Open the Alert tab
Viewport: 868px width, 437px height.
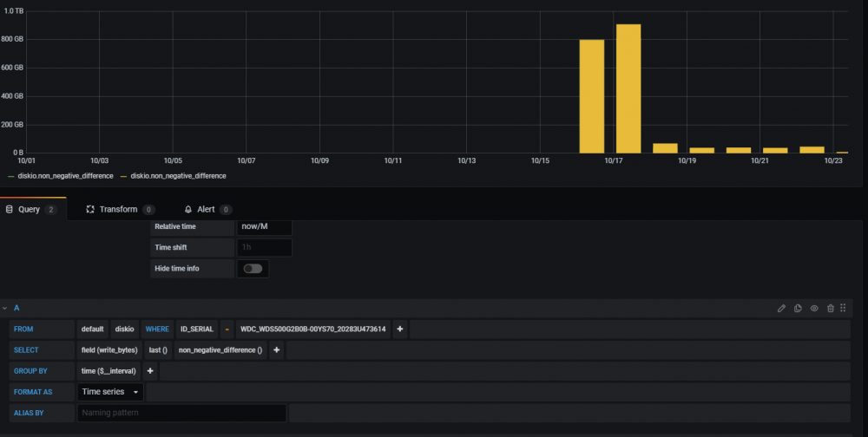(207, 209)
